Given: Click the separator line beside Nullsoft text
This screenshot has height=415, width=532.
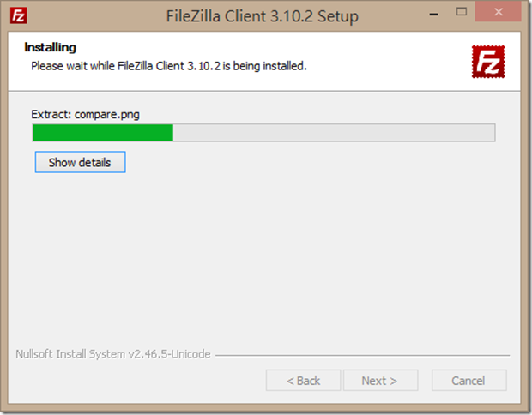Looking at the screenshot, I should point(362,355).
